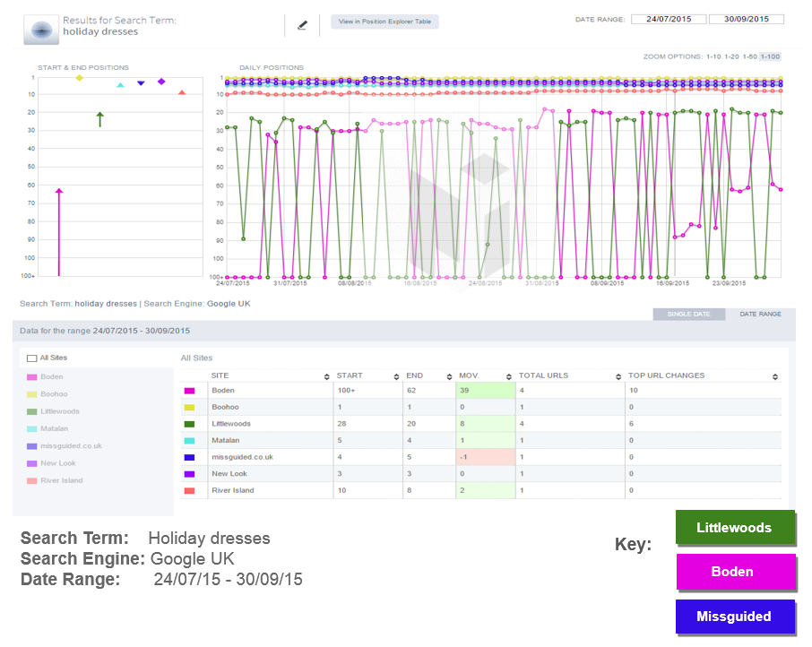Click missguided.co.uk's blue swatch in table

coord(189,458)
